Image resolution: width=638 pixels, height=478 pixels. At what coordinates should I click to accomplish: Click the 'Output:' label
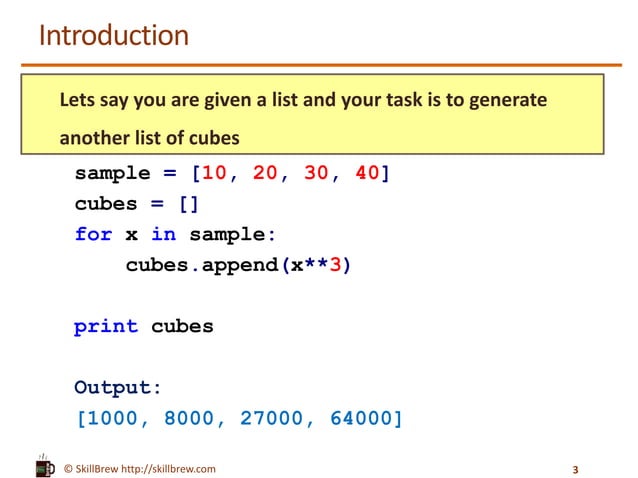[x=118, y=388]
